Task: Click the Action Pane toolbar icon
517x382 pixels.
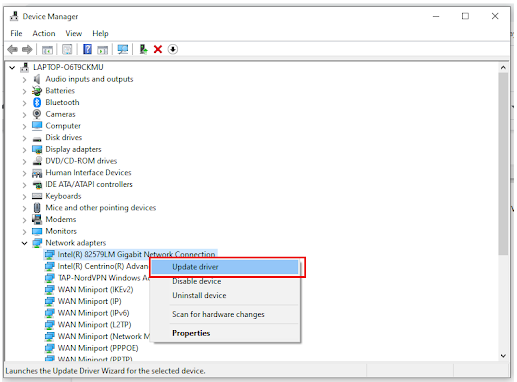Action: (102, 50)
